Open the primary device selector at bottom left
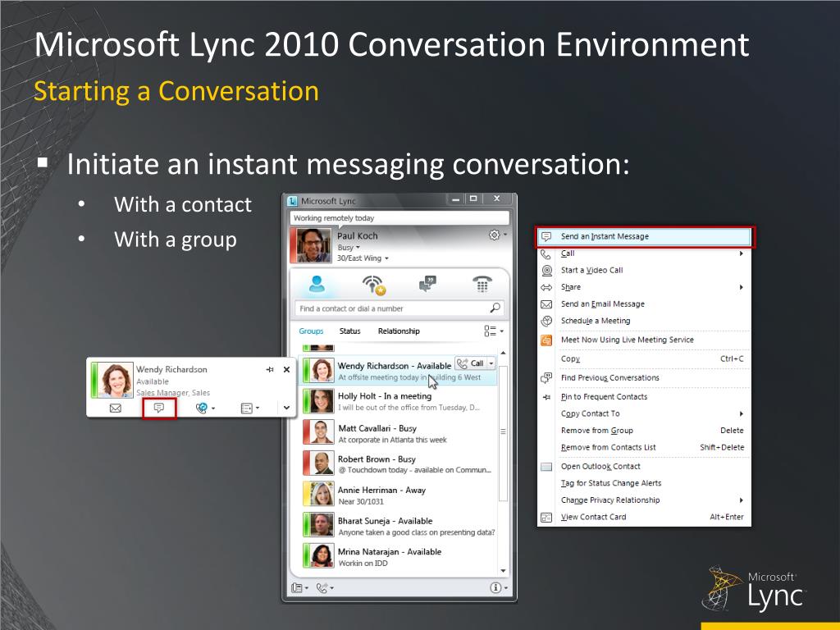 299,587
